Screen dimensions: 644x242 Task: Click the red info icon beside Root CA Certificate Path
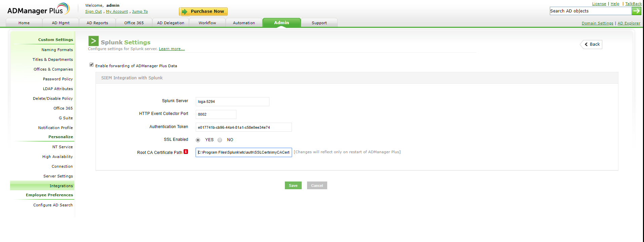pyautogui.click(x=186, y=152)
